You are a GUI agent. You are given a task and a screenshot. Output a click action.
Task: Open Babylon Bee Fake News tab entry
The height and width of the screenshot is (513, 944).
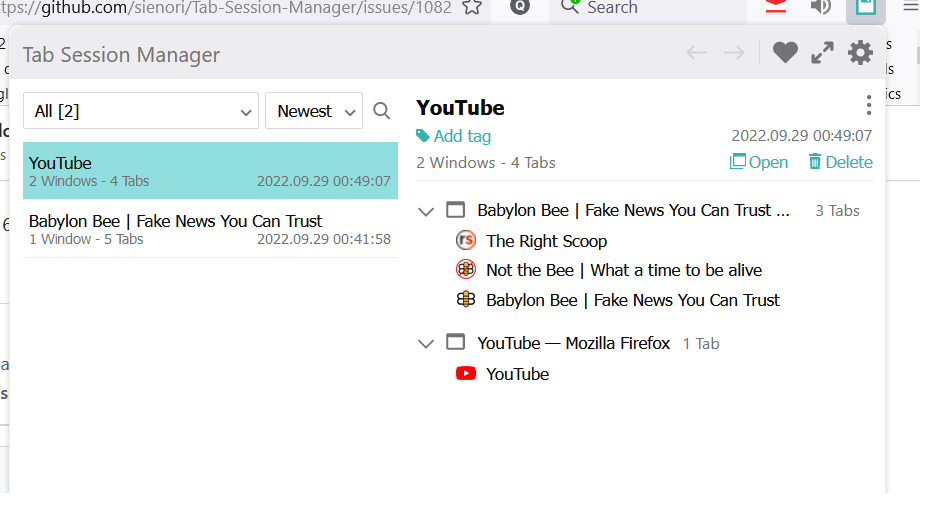pyautogui.click(x=633, y=300)
